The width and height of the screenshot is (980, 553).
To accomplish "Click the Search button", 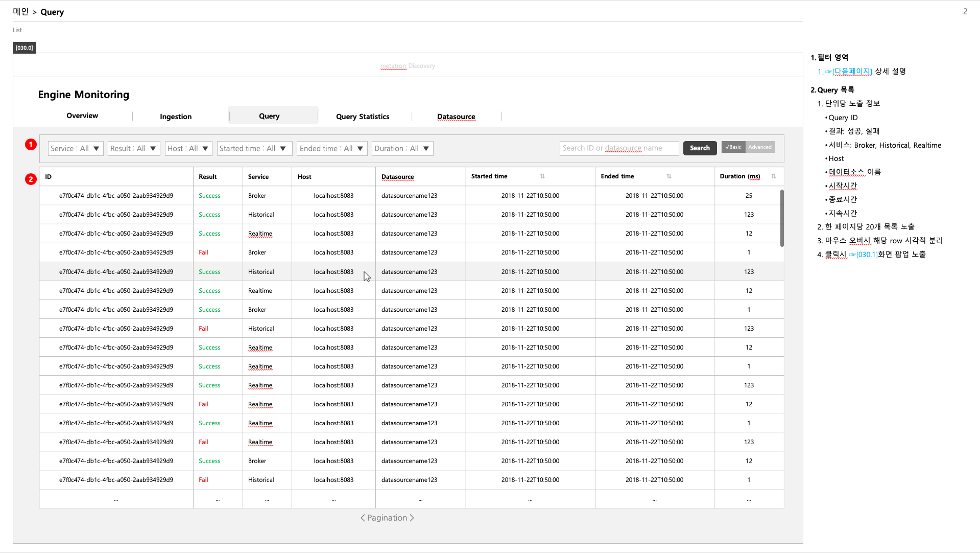I will click(700, 148).
